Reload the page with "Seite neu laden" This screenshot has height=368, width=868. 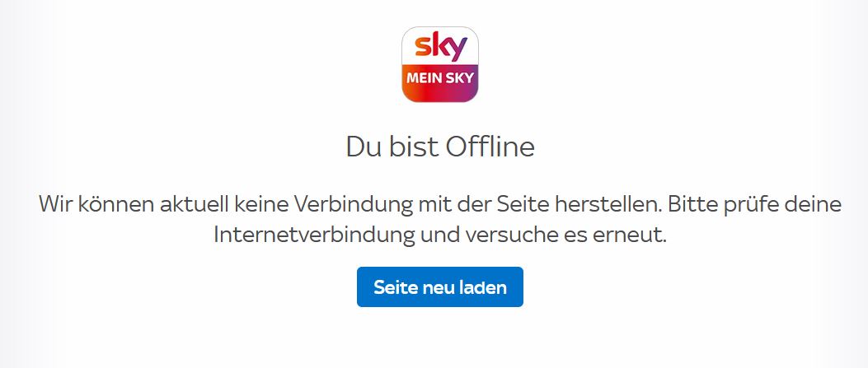[440, 286]
